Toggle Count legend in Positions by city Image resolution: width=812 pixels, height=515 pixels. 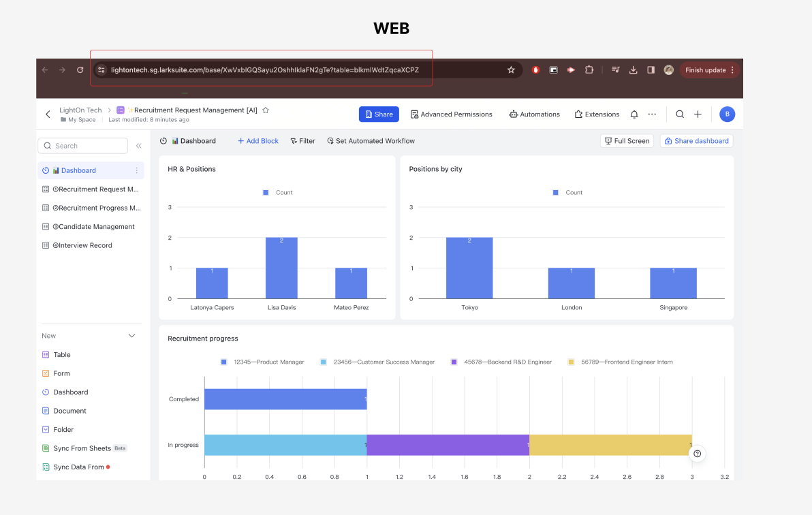[567, 193]
